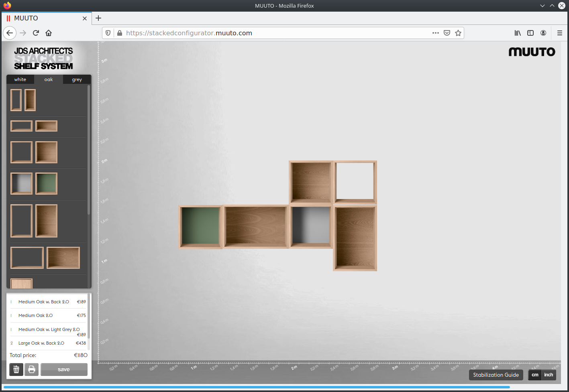View the site security lock information

click(119, 33)
